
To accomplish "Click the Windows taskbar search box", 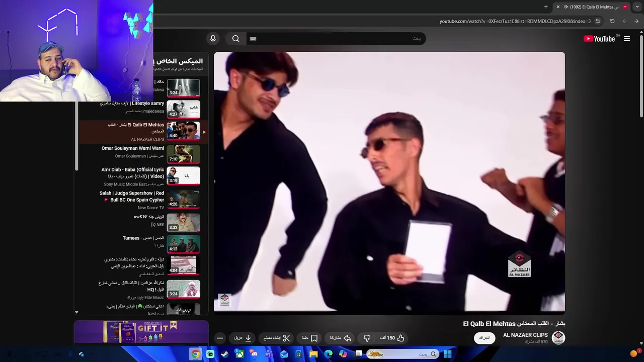I will click(403, 354).
